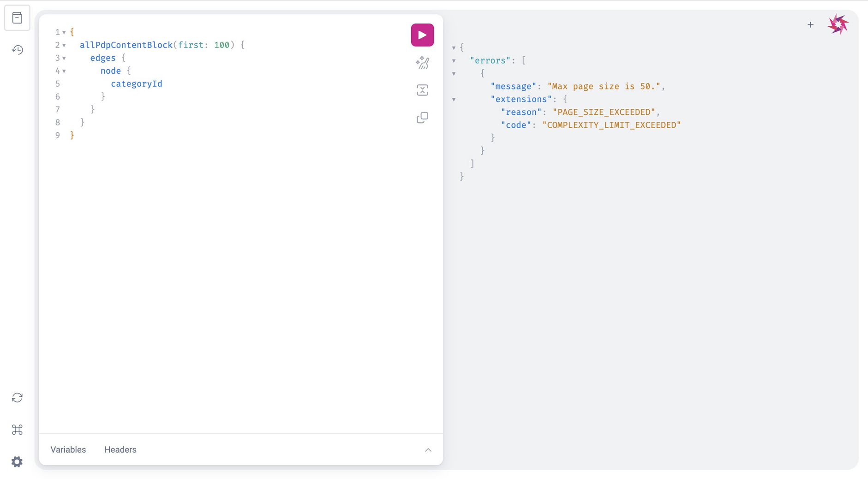Image resolution: width=868 pixels, height=479 pixels.
Task: Click the GraphiQL pink star logo
Action: 838,24
